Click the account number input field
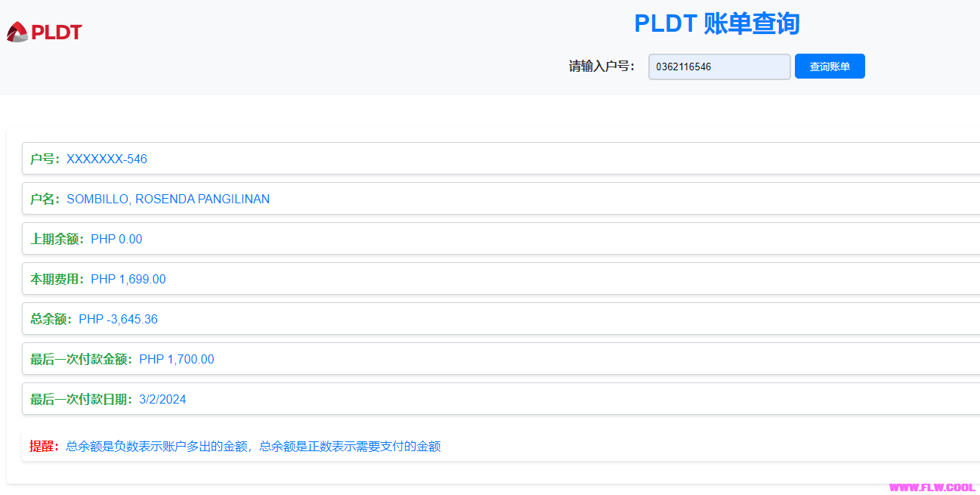The width and height of the screenshot is (980, 495). tap(719, 67)
